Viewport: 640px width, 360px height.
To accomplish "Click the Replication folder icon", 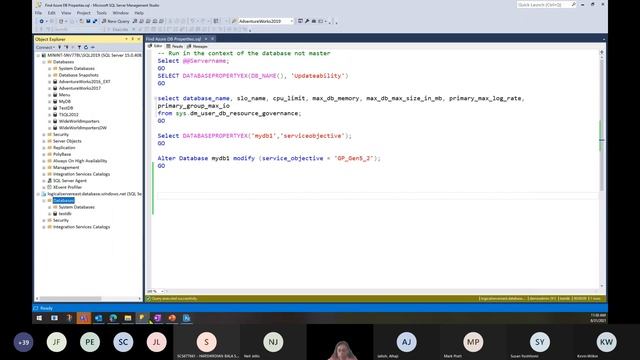I will coord(49,147).
